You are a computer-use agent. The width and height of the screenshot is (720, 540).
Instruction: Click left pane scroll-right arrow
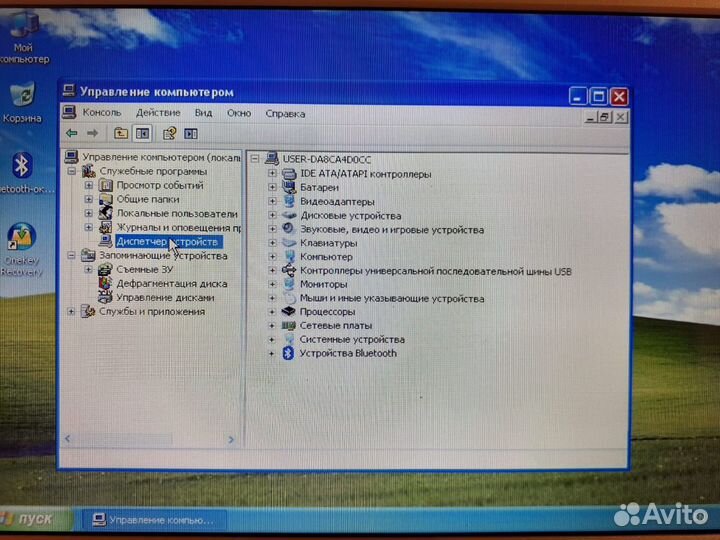[231, 439]
